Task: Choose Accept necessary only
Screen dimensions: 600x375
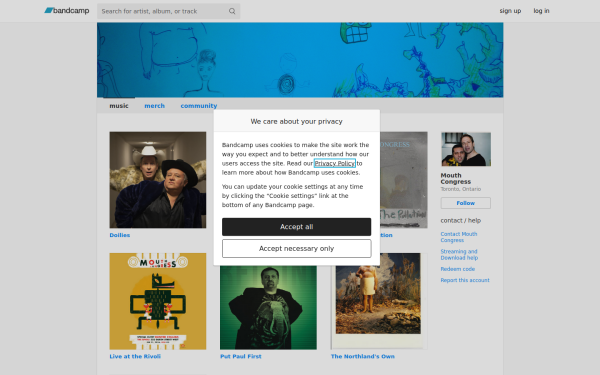Action: point(297,248)
